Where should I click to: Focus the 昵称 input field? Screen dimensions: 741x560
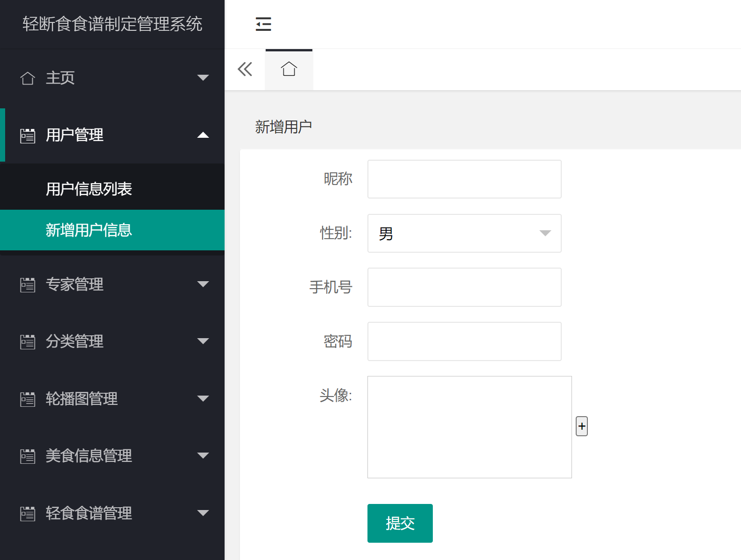click(465, 179)
